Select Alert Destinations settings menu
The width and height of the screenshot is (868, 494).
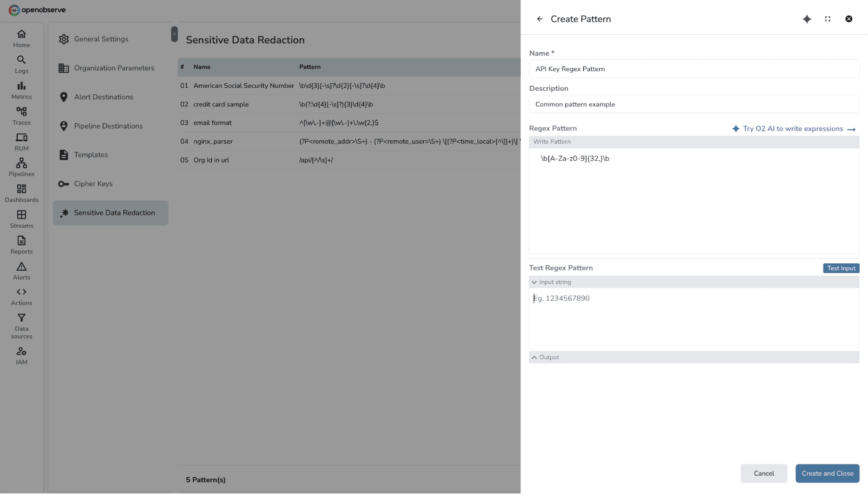tap(103, 97)
